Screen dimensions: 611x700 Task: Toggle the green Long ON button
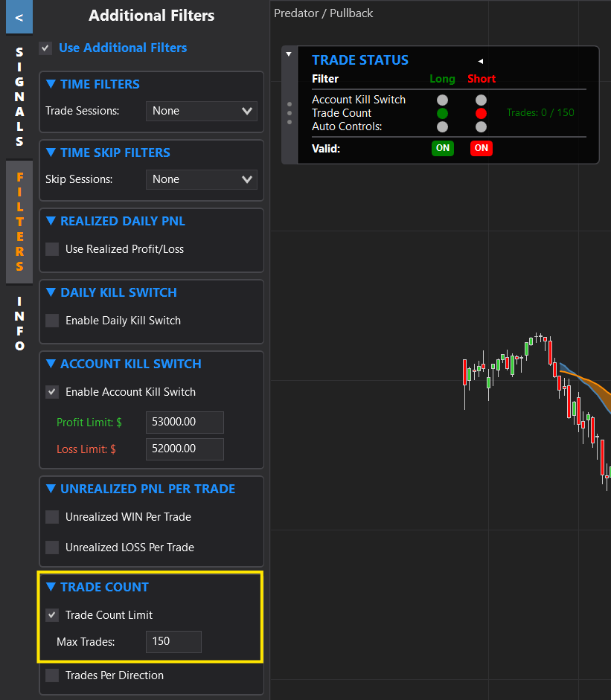443,148
